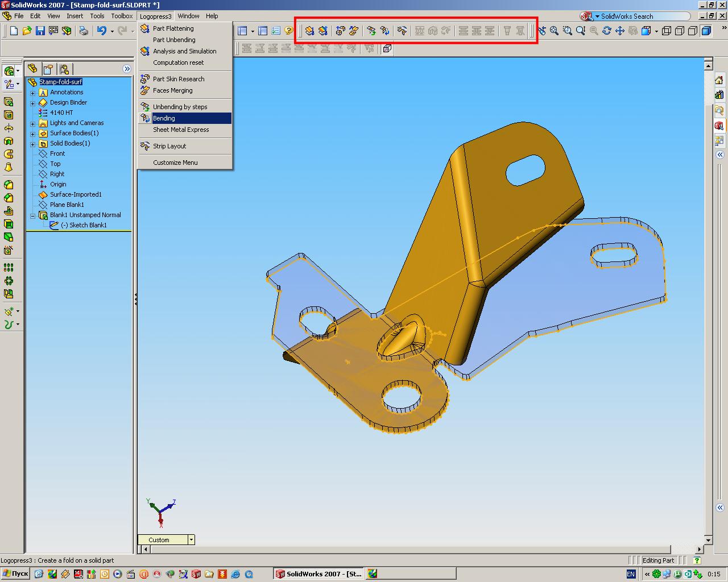Click the status bar help question icon

697,560
